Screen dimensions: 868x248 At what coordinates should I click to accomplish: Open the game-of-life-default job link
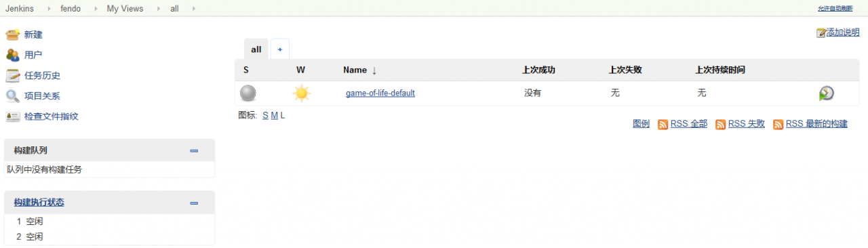coord(380,94)
